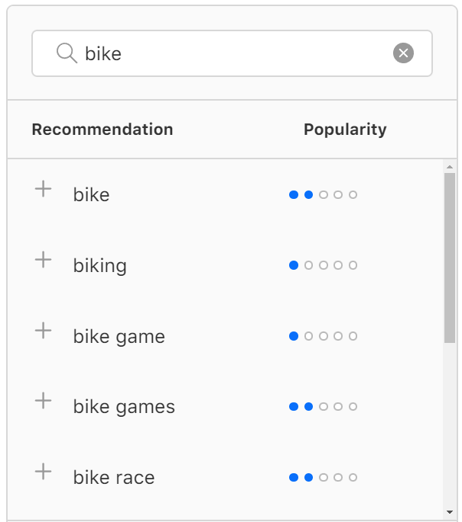This screenshot has width=462, height=522.
Task: Add the 'bike' keyword with plus icon
Action: pyautogui.click(x=43, y=189)
